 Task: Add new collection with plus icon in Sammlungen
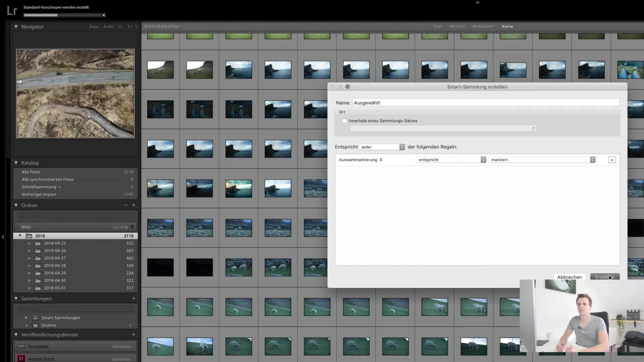coord(134,298)
